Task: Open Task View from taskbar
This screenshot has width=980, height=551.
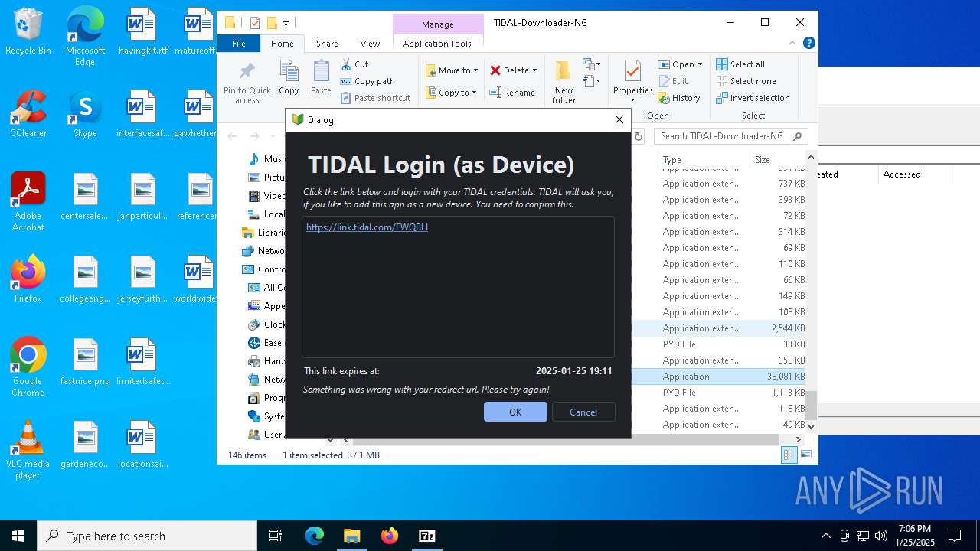Action: point(276,536)
